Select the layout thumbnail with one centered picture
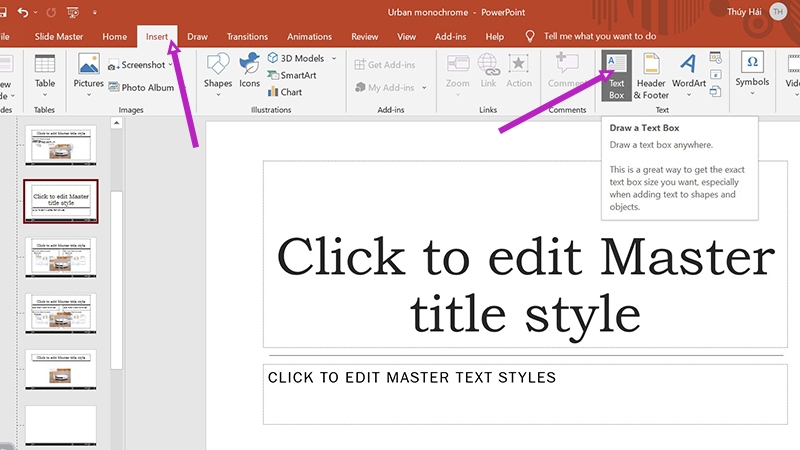The width and height of the screenshot is (800, 450). tap(61, 369)
